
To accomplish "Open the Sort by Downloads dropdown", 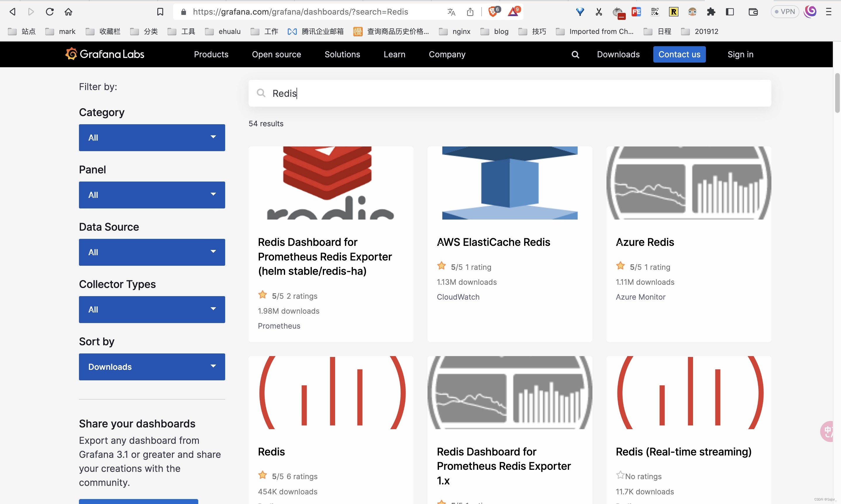I will click(152, 367).
